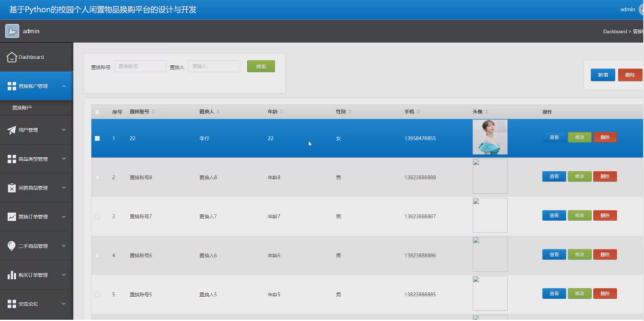This screenshot has height=321, width=644.
Task: Expand the 购买订单管理 menu chevron
Action: tap(64, 275)
